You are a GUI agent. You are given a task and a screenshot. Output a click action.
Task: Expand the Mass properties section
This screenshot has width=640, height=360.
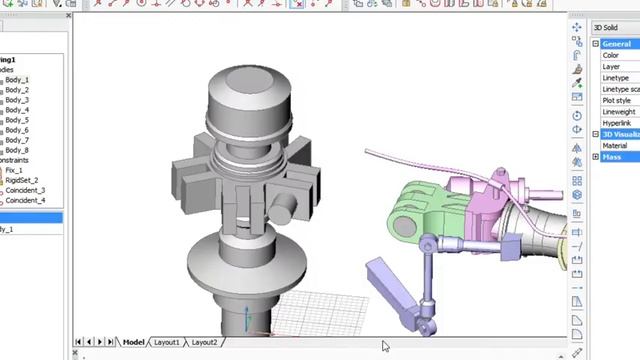(596, 157)
